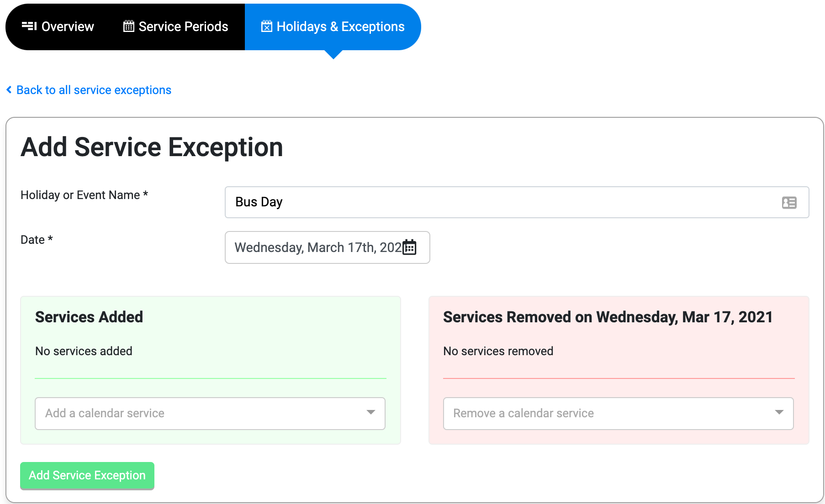Click the back chevron arrow icon
Screen dimensions: 825x504
(9, 90)
